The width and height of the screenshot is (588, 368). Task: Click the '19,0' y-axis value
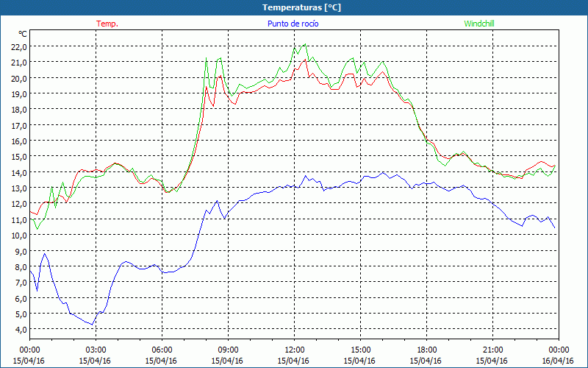[19, 94]
